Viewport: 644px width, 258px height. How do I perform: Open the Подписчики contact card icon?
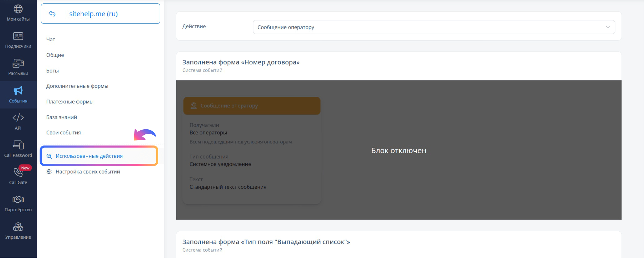click(x=18, y=36)
